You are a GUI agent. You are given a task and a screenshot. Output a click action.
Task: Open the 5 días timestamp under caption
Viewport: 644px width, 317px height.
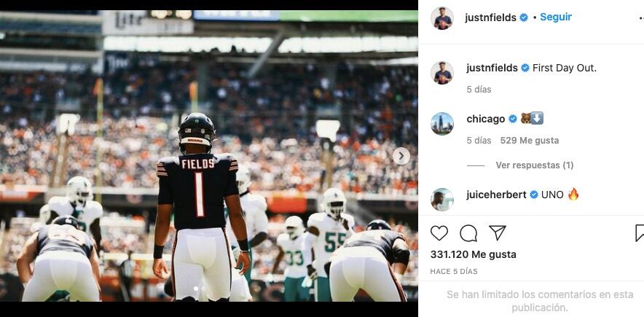(x=479, y=90)
